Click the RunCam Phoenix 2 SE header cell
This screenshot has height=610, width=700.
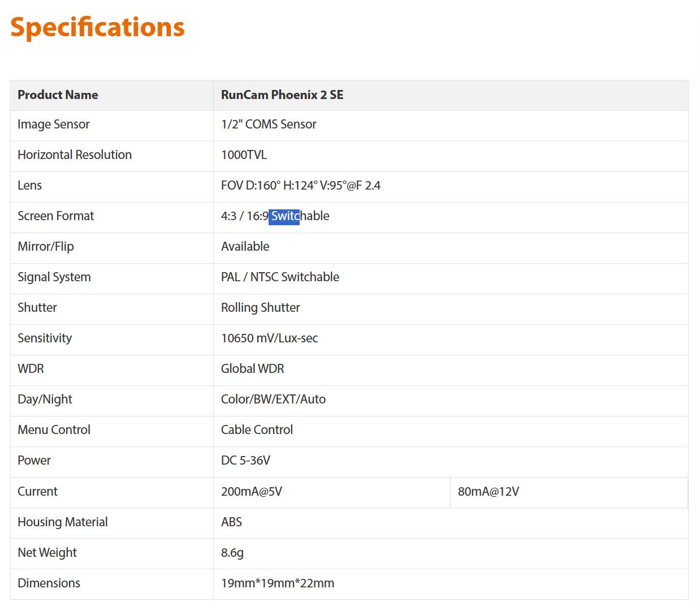[282, 95]
